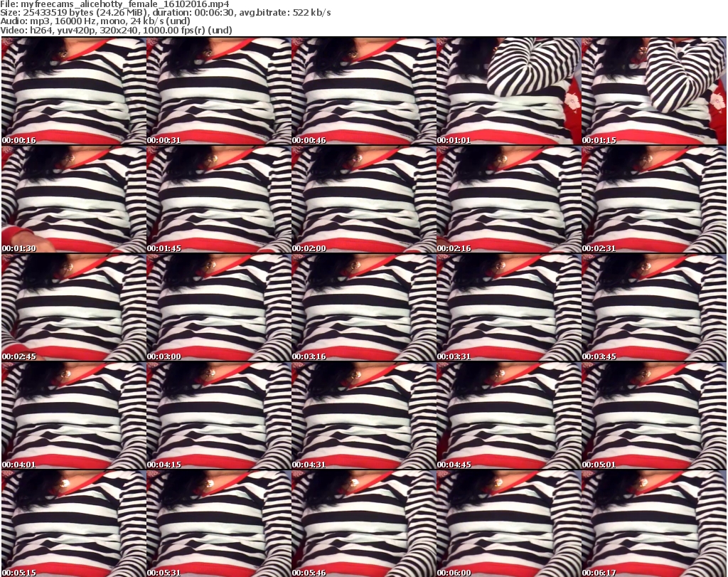Click the thumbnail at timestamp 00:00:16
728x577 pixels.
point(73,91)
